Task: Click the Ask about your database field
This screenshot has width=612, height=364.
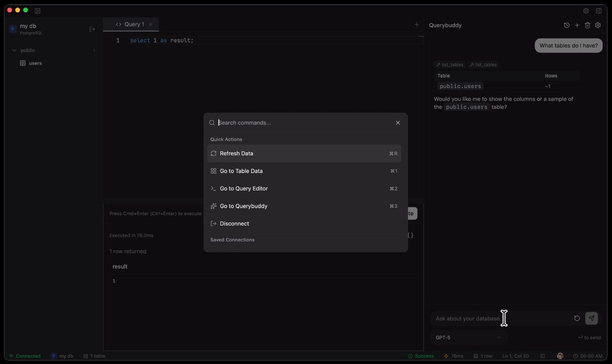Action: pyautogui.click(x=500, y=318)
